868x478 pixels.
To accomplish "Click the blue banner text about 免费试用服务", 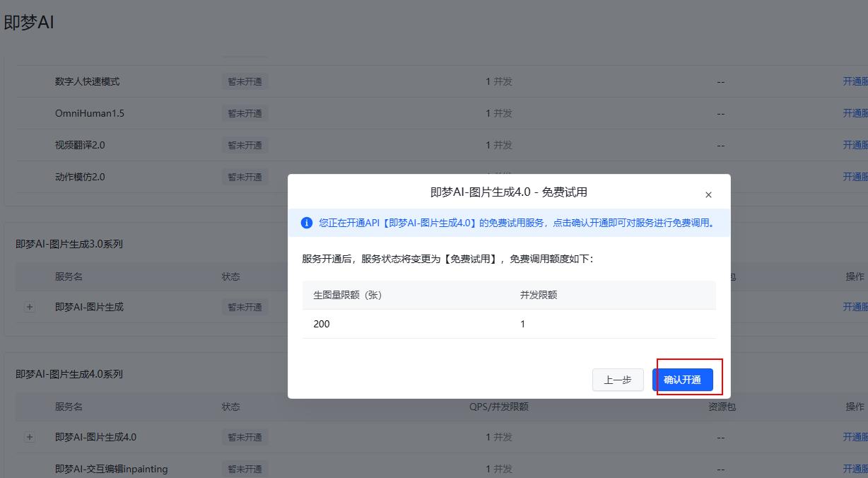I will click(x=517, y=223).
